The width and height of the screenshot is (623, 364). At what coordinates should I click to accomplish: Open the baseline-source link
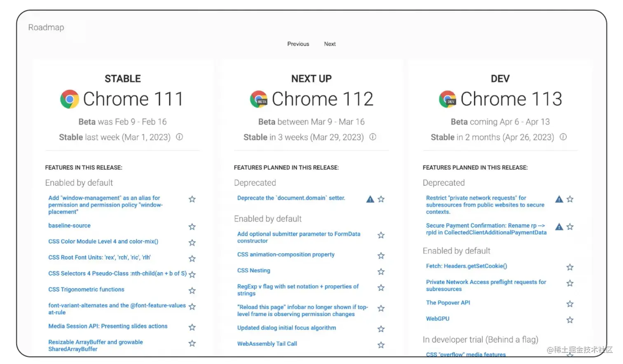point(69,226)
